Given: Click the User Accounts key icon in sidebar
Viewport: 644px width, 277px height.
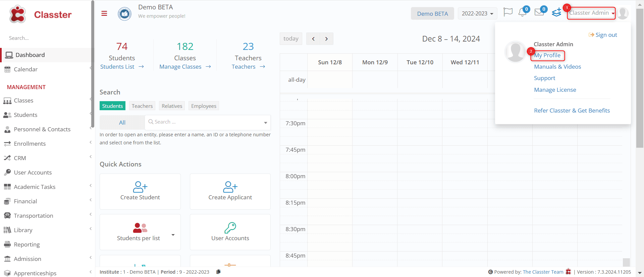Looking at the screenshot, I should point(7,172).
